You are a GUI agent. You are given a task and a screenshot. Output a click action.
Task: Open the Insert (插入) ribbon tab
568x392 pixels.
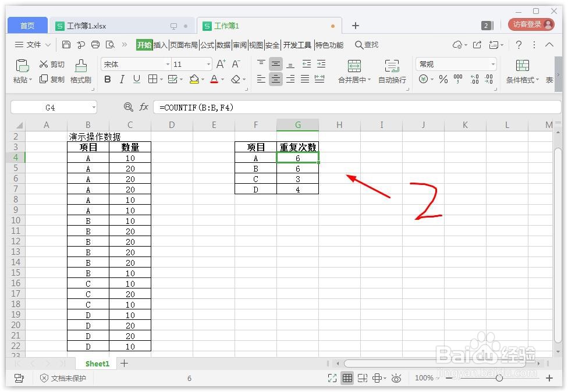[x=161, y=45]
